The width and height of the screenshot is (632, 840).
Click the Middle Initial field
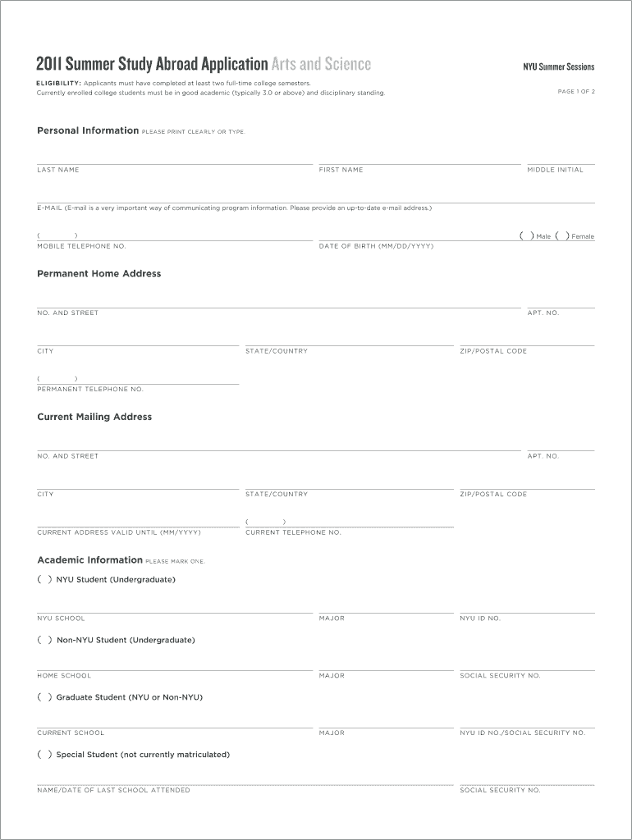click(561, 157)
